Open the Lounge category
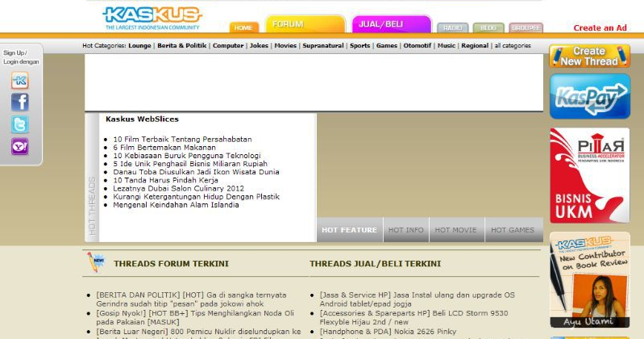Screen dimensions: 644x339 point(139,46)
